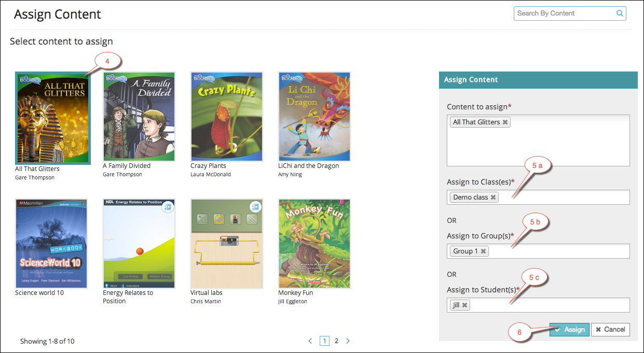Go to next page arrow
Image resolution: width=644 pixels, height=353 pixels.
pyautogui.click(x=348, y=341)
